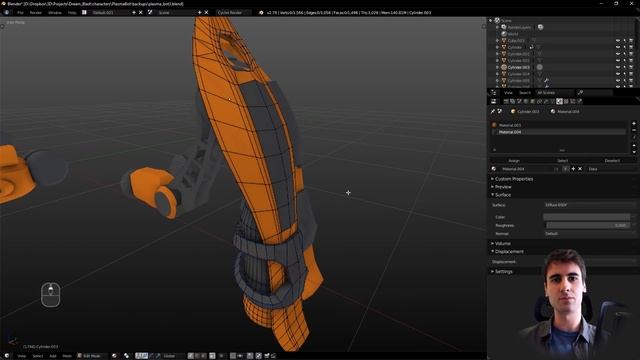
Task: Open the Window menu
Action: (54, 13)
